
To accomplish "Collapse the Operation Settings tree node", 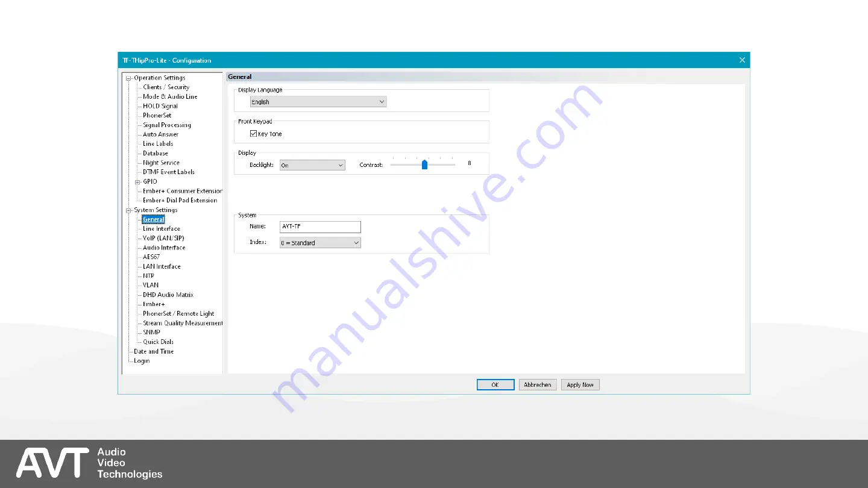I will click(x=128, y=78).
